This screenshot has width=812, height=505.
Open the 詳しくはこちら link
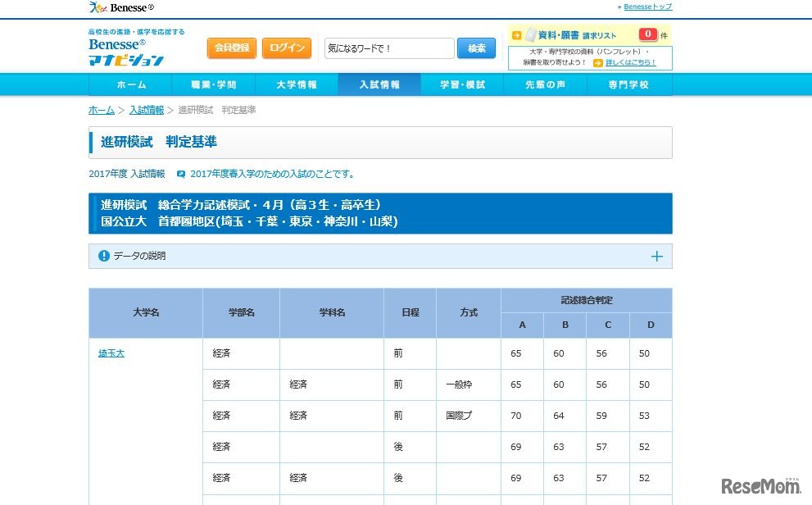(x=630, y=62)
